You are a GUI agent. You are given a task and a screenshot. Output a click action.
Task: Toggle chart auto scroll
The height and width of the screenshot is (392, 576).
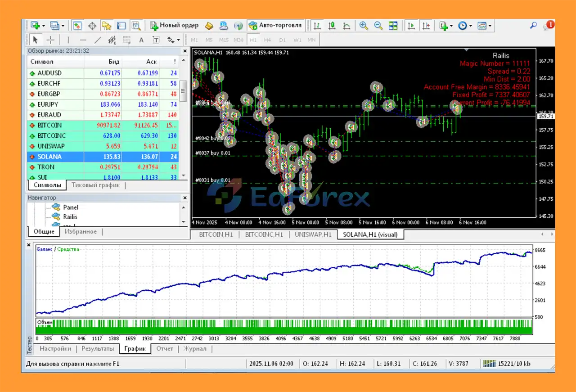[x=411, y=26]
